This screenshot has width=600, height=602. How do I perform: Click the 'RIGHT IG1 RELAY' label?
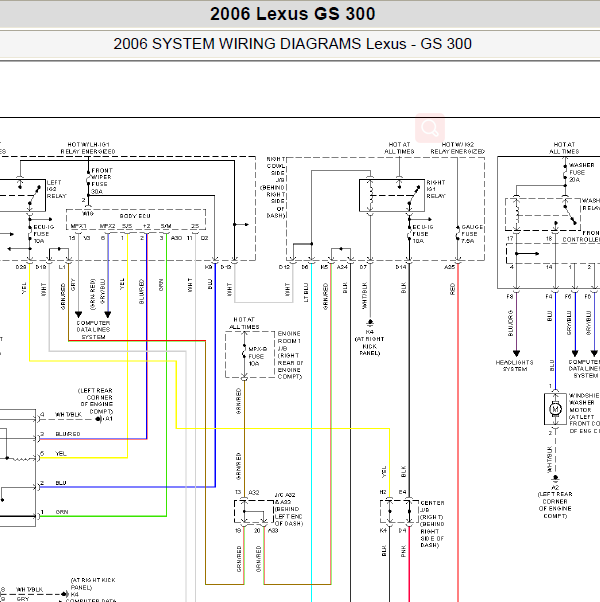tap(436, 189)
